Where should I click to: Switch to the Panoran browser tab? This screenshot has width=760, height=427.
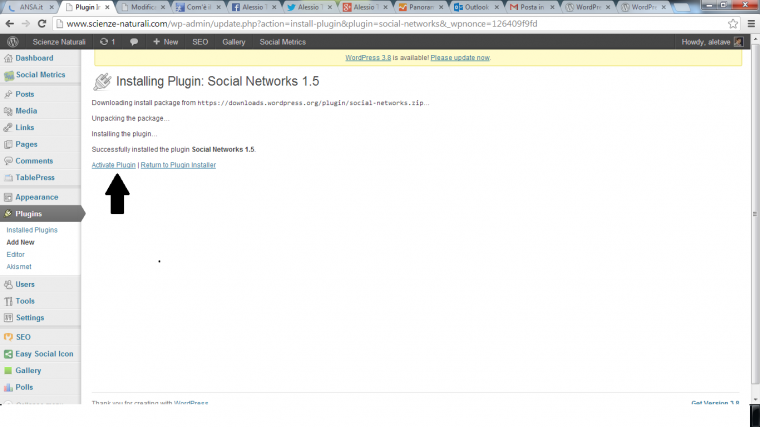(420, 7)
